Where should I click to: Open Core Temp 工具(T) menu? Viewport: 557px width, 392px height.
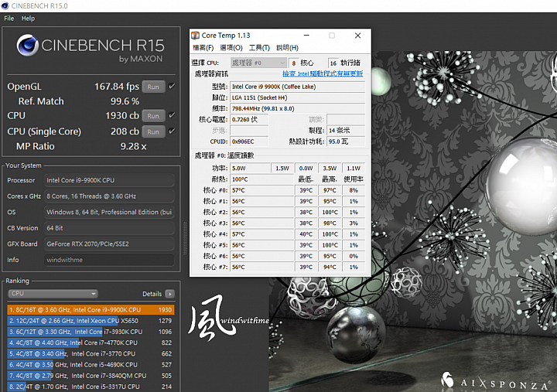click(259, 48)
